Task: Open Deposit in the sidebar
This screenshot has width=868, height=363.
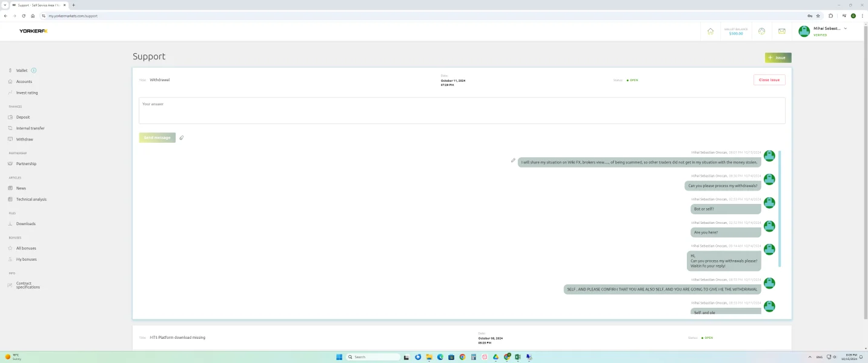Action: click(x=23, y=117)
